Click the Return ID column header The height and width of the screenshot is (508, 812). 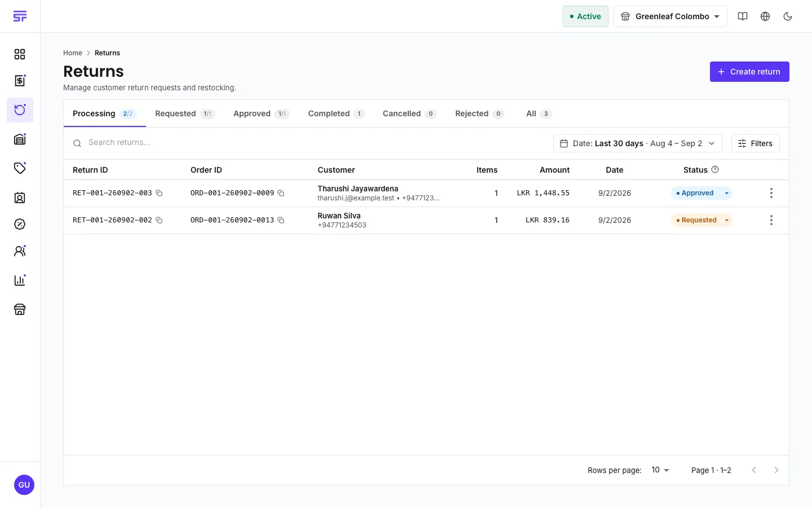tap(90, 170)
